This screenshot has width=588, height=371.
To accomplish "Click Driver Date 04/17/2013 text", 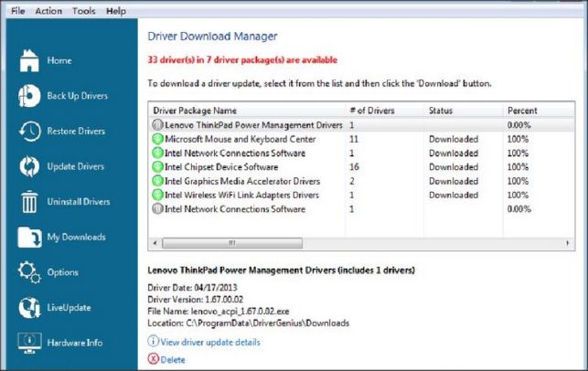I will click(192, 288).
